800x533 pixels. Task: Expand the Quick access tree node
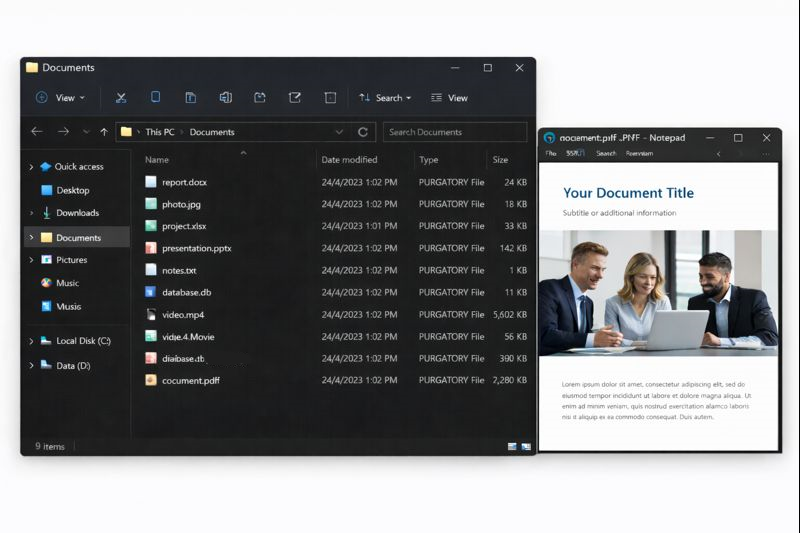pos(31,167)
